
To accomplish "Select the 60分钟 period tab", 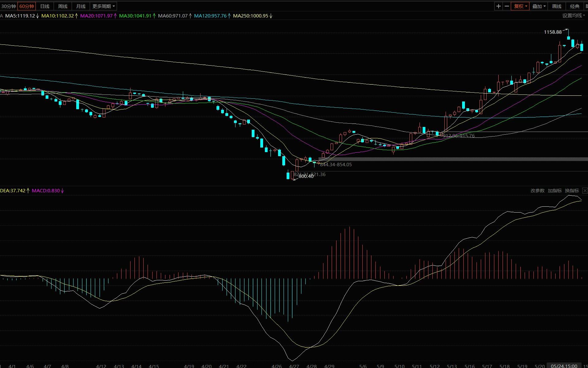I will coord(27,6).
